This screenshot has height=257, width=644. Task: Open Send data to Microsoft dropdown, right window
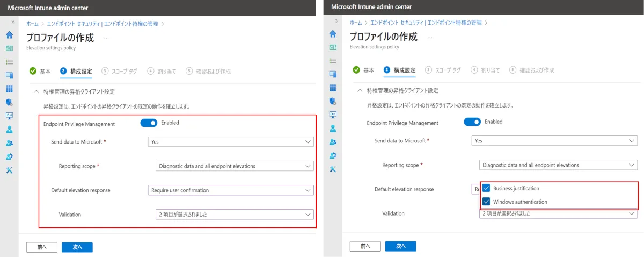coord(554,140)
